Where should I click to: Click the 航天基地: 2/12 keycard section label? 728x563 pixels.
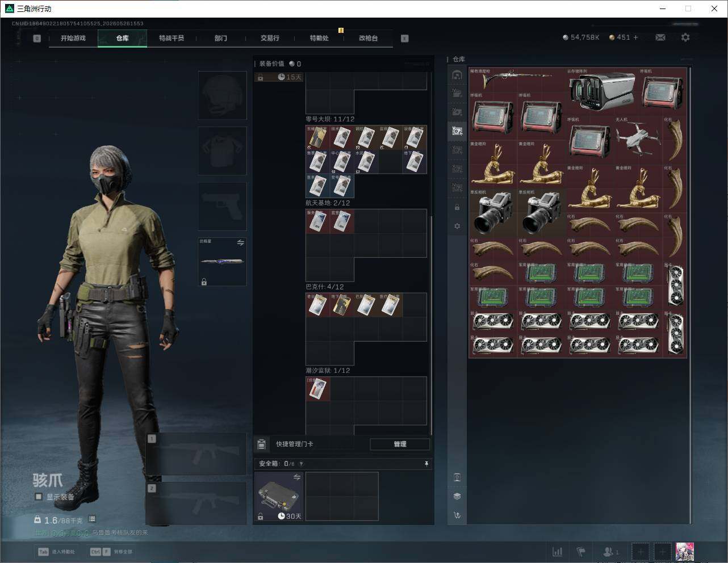(328, 203)
